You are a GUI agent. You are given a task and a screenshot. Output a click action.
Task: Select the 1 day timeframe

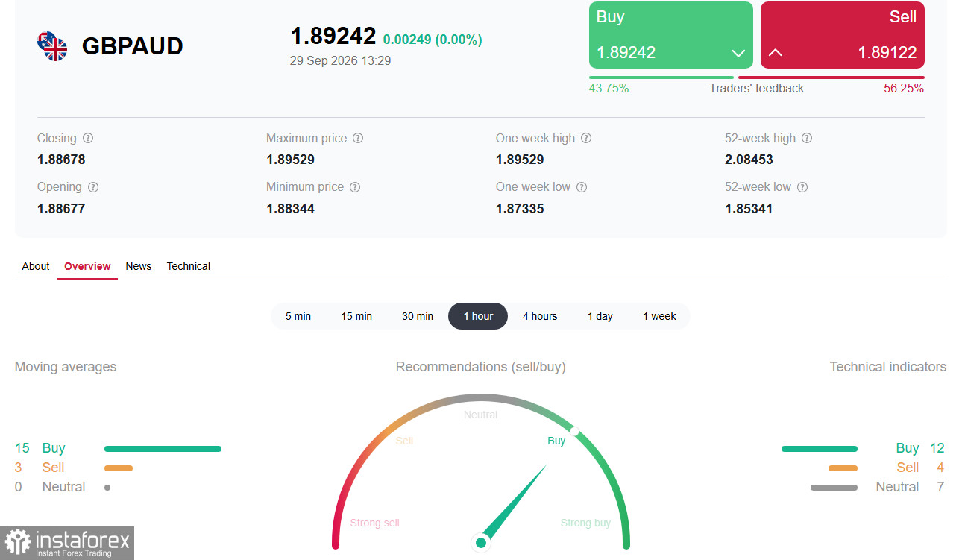[600, 316]
